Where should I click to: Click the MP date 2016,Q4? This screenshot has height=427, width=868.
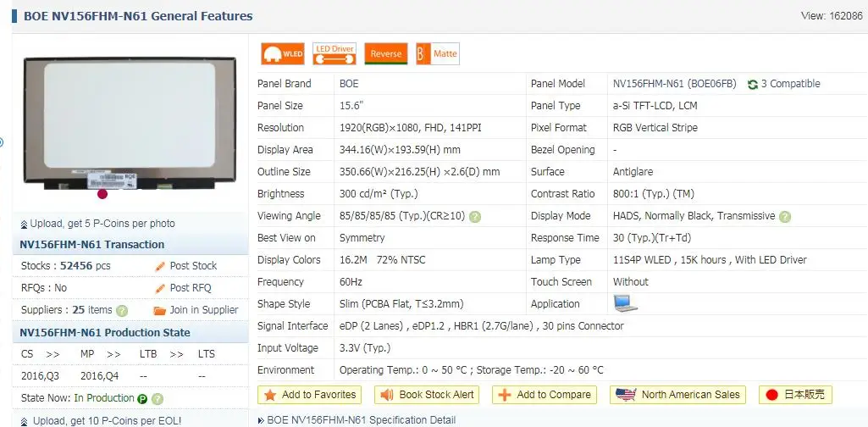pyautogui.click(x=99, y=376)
